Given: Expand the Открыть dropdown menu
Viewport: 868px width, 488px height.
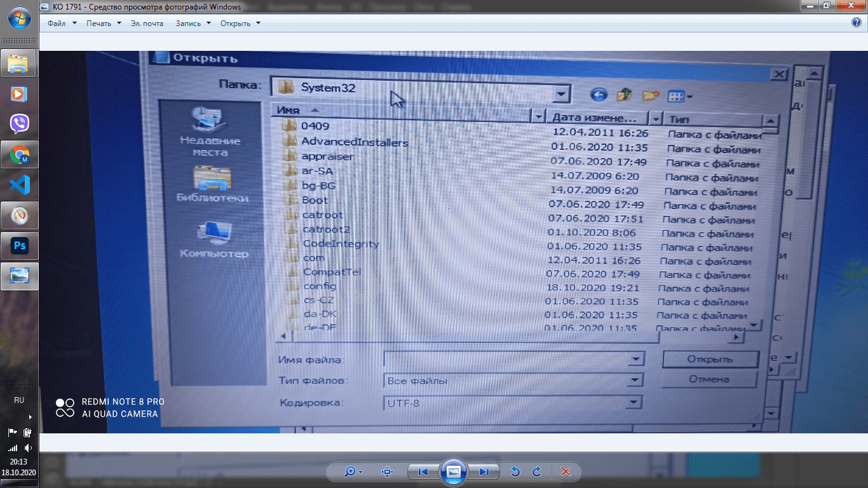Looking at the screenshot, I should coord(240,24).
